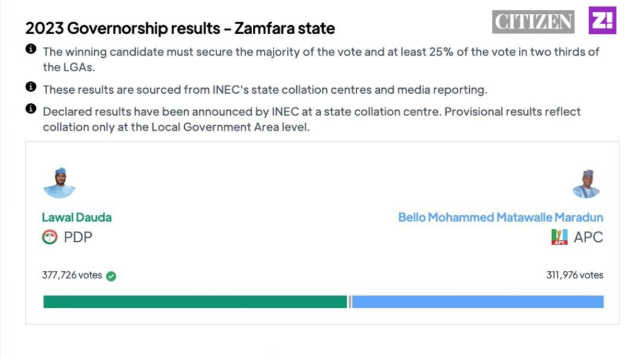Click the green PDP segment of the vote bar
644x357 pixels.
click(195, 302)
